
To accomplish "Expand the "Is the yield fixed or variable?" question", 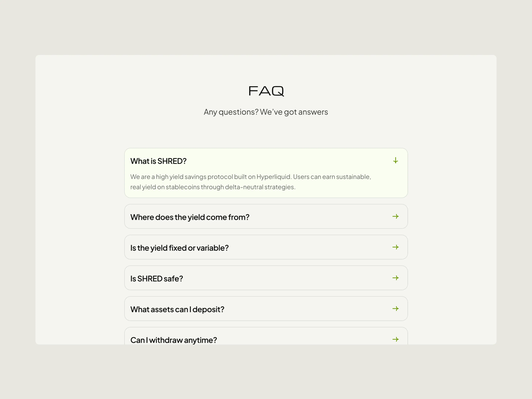I will [179, 248].
